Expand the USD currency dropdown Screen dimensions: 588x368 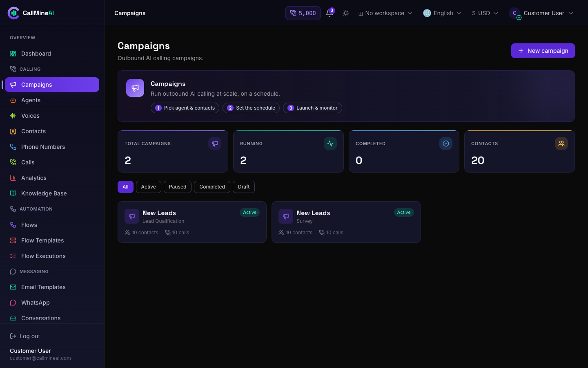485,13
